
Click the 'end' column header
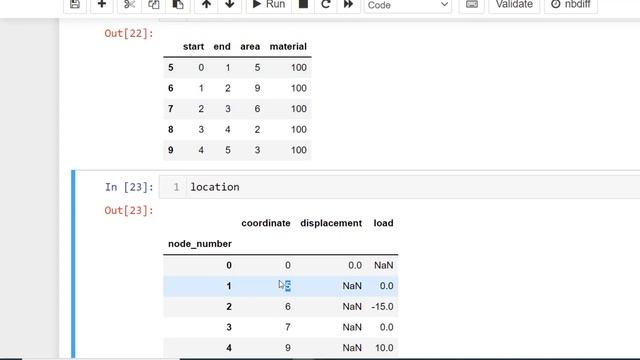click(222, 47)
